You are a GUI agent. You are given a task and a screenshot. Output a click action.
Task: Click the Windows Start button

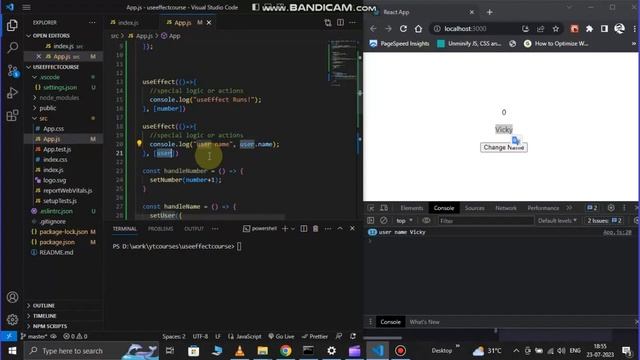tap(12, 351)
